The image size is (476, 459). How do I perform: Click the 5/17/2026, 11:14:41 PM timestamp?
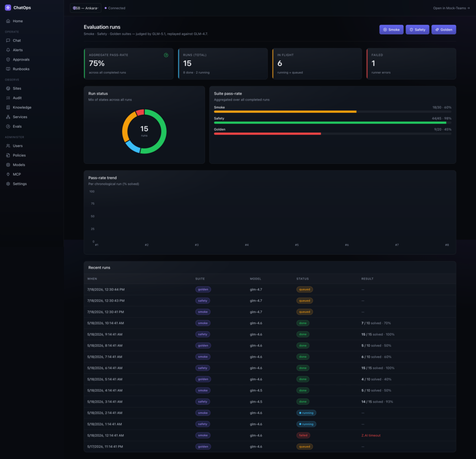[105, 446]
